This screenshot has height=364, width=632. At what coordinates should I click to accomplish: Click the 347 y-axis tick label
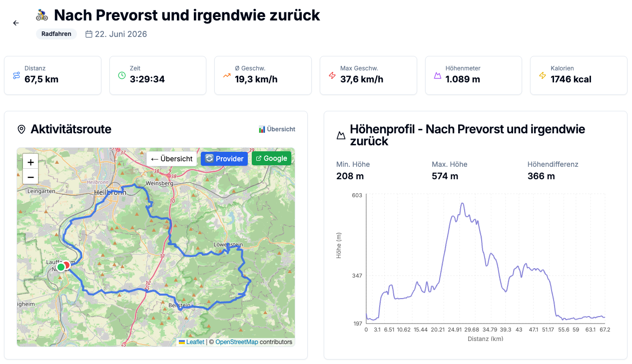click(x=357, y=275)
